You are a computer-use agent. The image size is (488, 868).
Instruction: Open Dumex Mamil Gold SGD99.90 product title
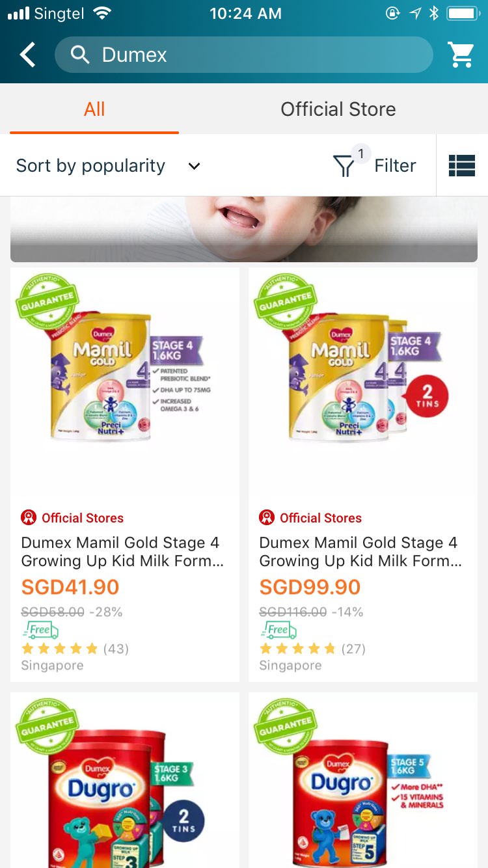tap(359, 552)
